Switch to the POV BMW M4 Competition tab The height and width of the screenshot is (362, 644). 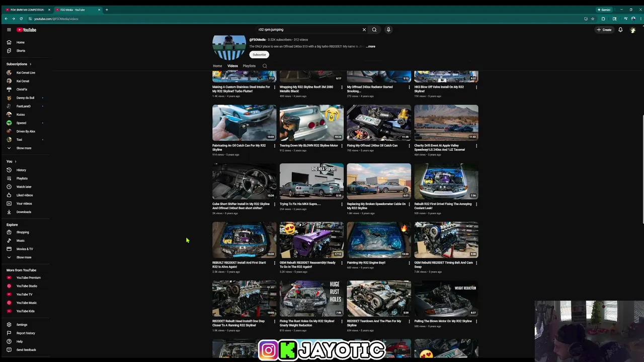(26, 10)
